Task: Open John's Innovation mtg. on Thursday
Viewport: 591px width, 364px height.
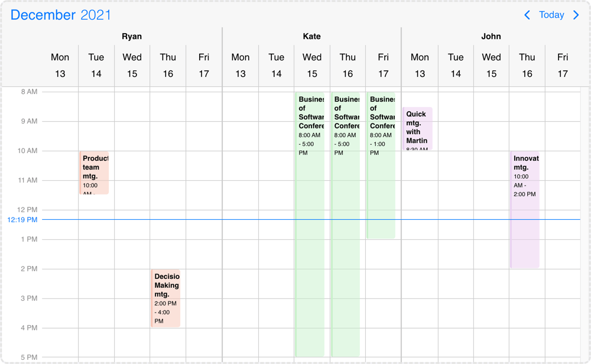Action: [x=525, y=210]
